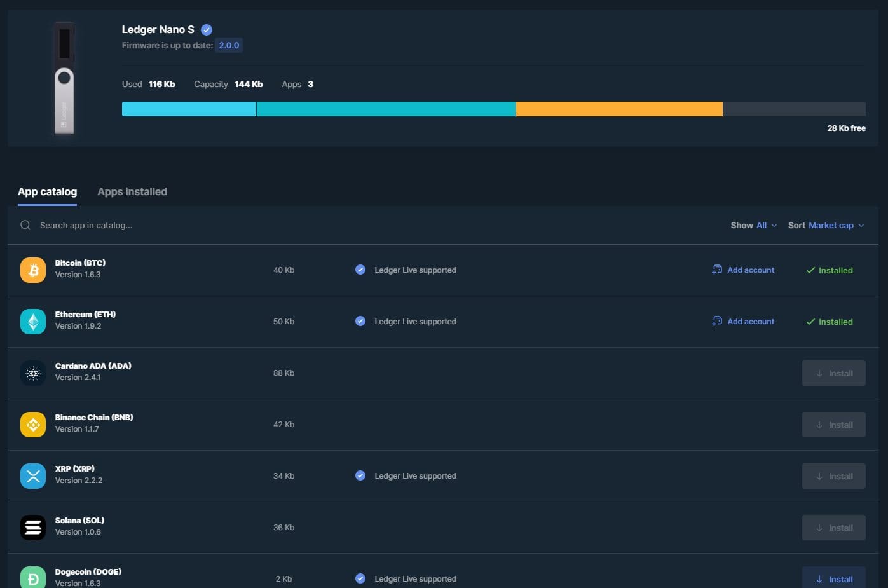Click the 88 Kb size of Cardano
The width and height of the screenshot is (888, 588).
pos(283,373)
